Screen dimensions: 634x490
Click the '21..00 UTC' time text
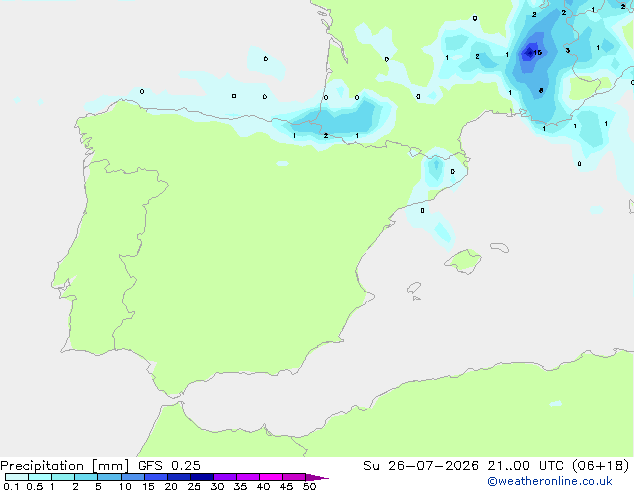pyautogui.click(x=526, y=466)
